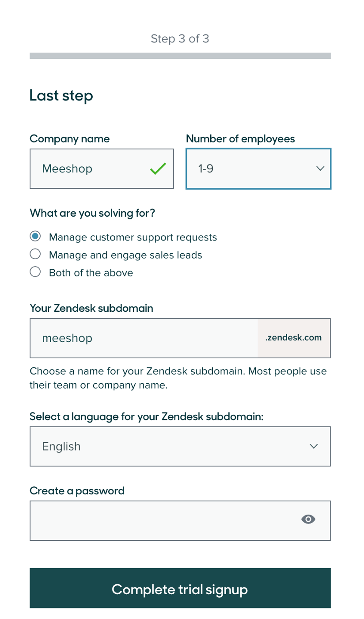Click the gray step progress bar
Viewport: 364px width, 619px height.
click(180, 56)
